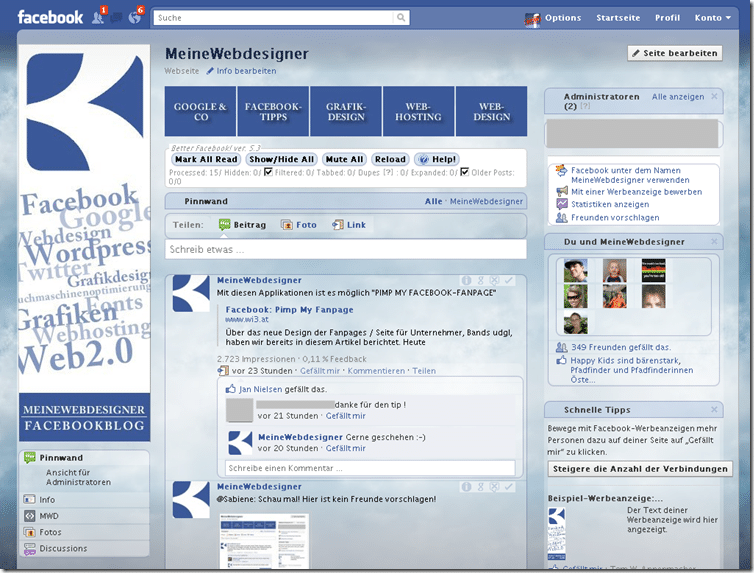Click Teilen on first post
754x573 pixels.
(x=424, y=371)
